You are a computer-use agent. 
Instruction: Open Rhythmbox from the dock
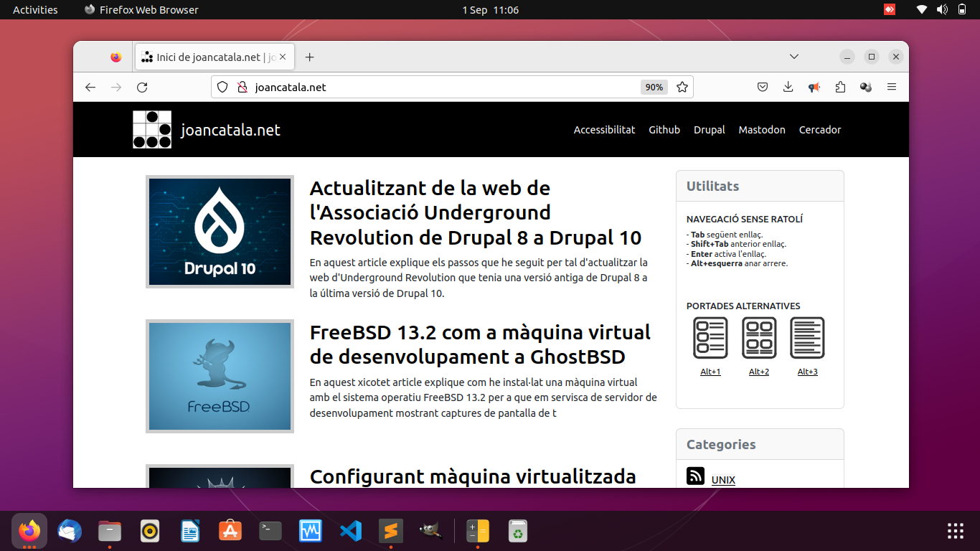(x=150, y=531)
